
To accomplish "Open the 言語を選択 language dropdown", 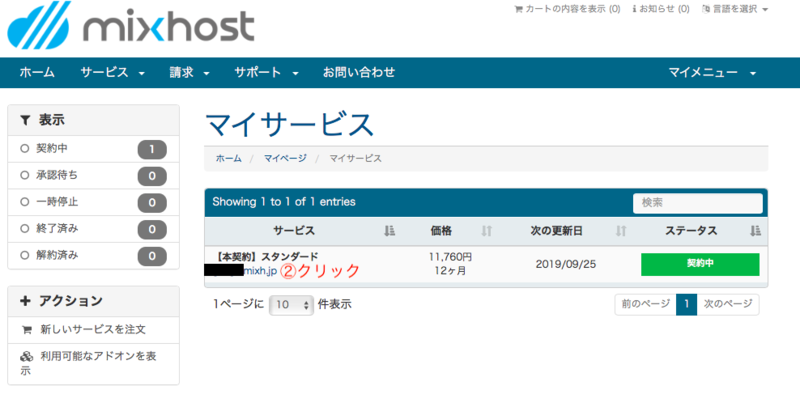I will pos(735,9).
